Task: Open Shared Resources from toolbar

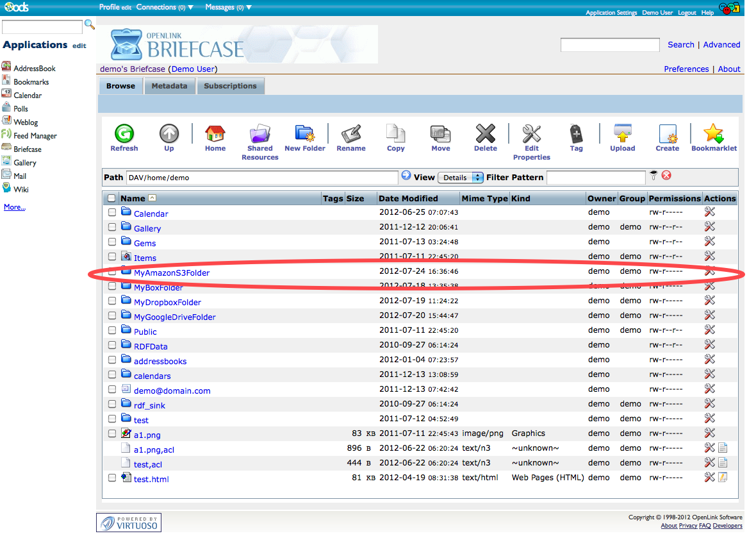Action: click(x=259, y=134)
